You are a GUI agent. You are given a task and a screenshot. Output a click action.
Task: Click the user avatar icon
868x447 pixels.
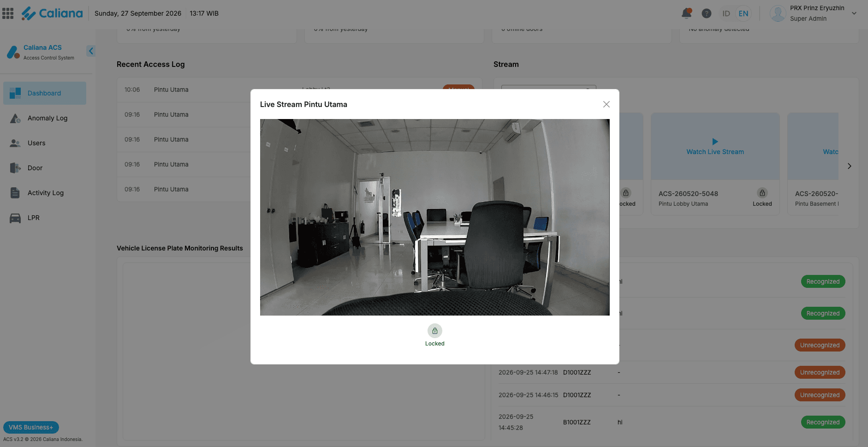(778, 13)
